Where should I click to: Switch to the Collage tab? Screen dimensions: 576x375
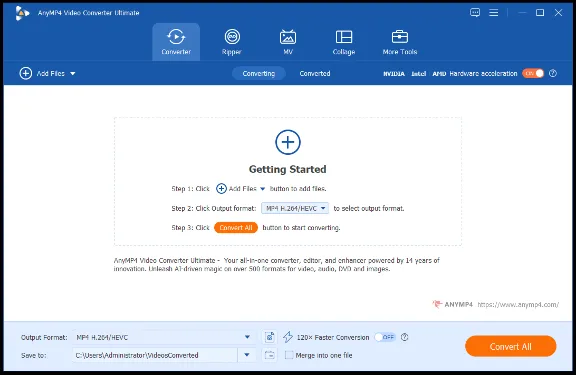coord(344,42)
